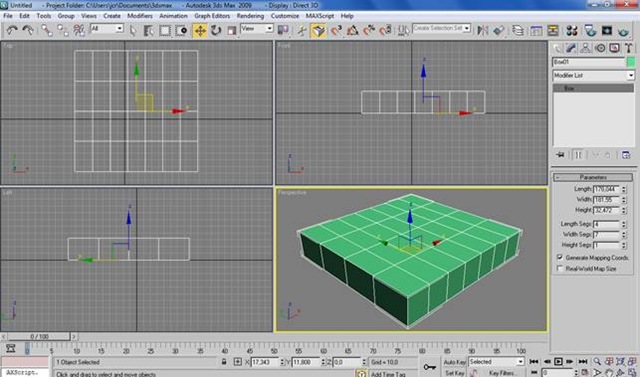Switch to the Hierarchy command panel
This screenshot has width=640, height=377.
[585, 48]
